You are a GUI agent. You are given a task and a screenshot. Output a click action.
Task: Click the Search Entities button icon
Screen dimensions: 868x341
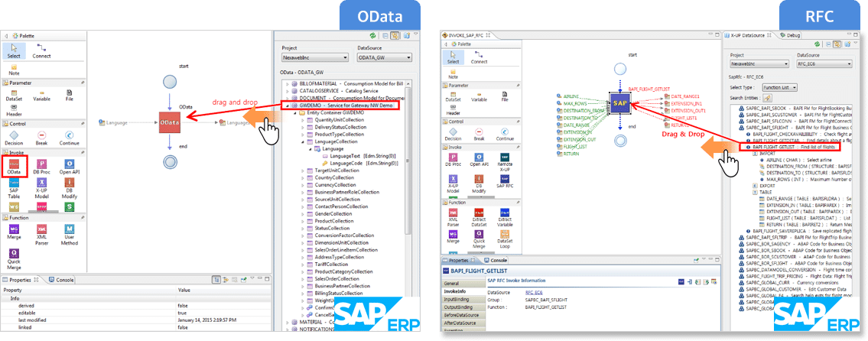tap(767, 98)
